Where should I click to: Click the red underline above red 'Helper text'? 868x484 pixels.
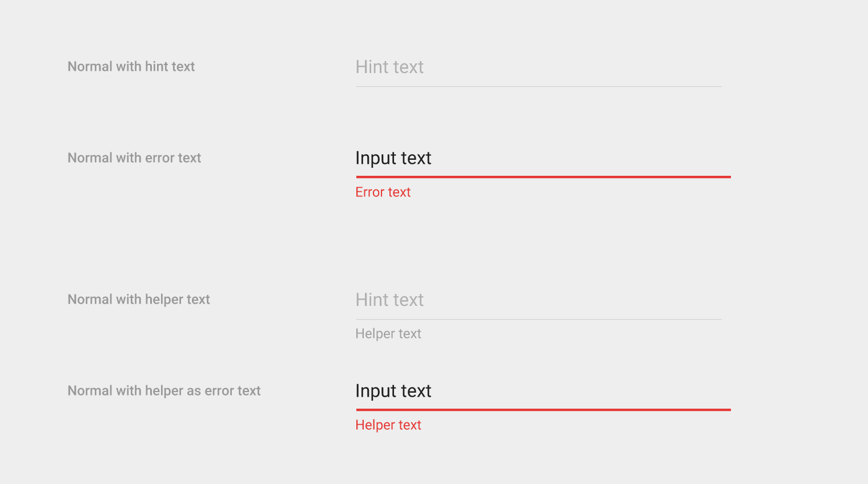click(542, 410)
